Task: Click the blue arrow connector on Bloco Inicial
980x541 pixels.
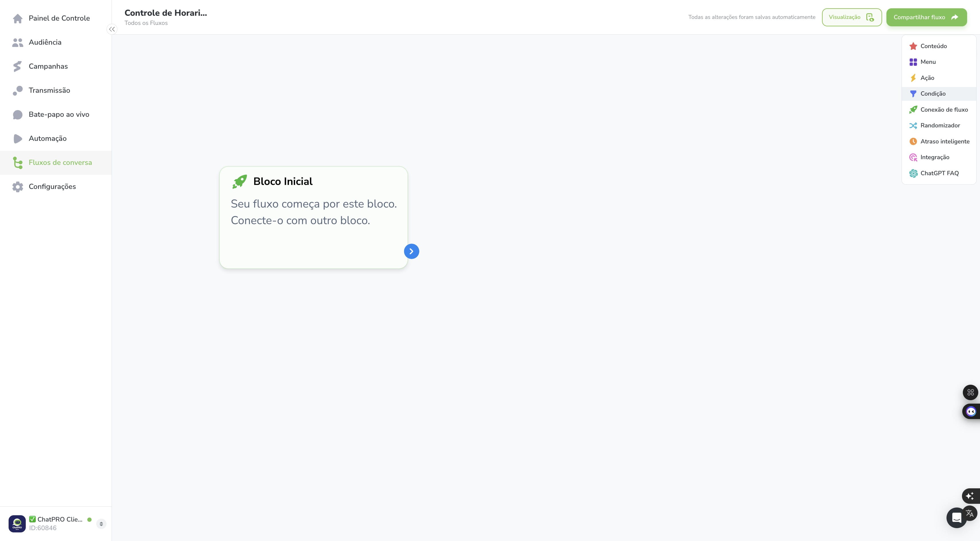Action: (x=411, y=251)
